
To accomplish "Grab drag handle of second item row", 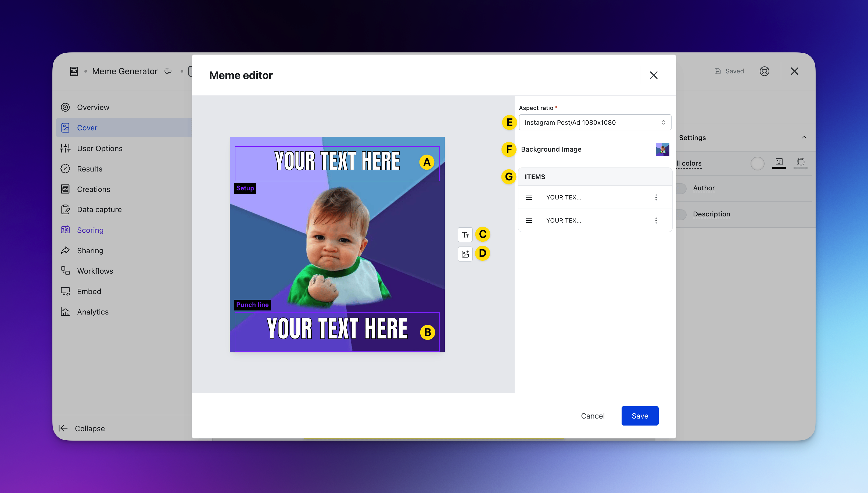I will tap(529, 220).
